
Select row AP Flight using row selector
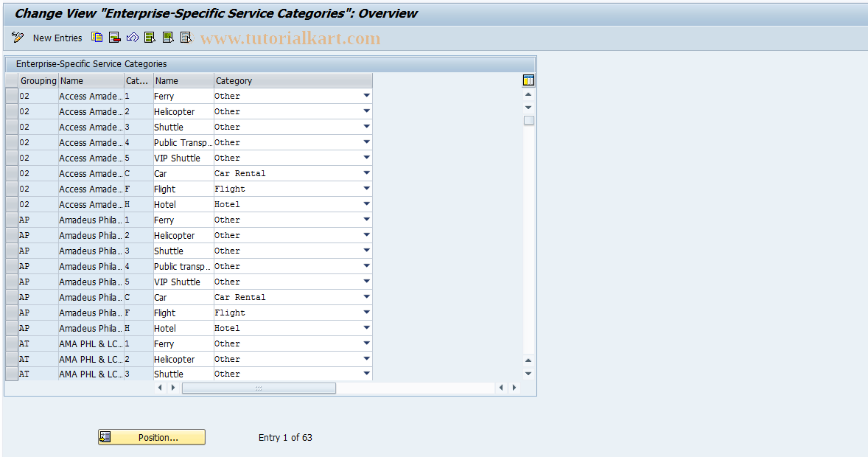[x=12, y=313]
